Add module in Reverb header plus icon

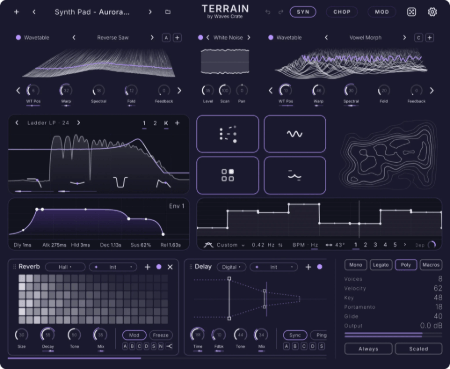tap(147, 267)
